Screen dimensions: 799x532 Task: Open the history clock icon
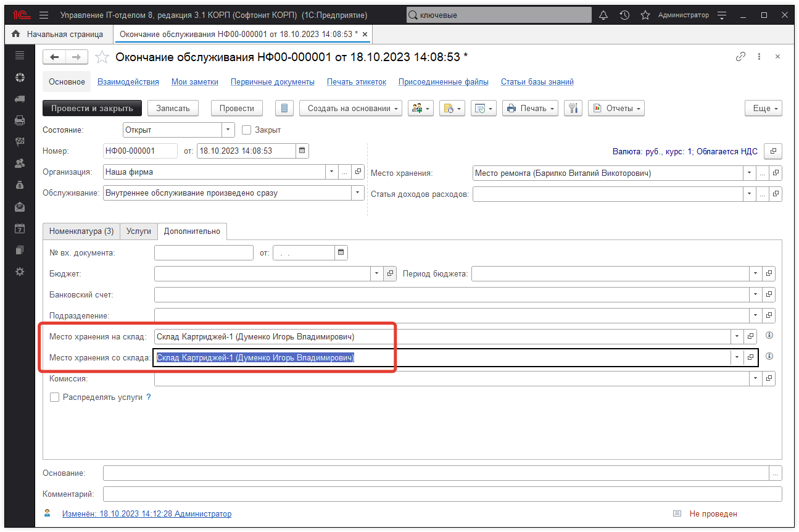tap(624, 15)
